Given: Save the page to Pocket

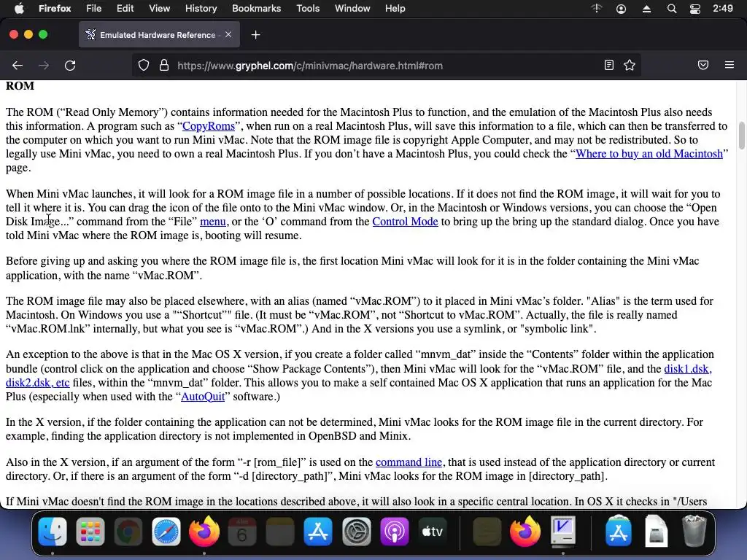Looking at the screenshot, I should [x=703, y=65].
